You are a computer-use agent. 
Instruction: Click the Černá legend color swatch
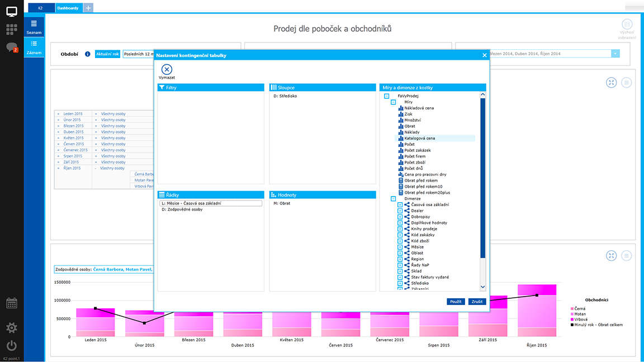572,308
